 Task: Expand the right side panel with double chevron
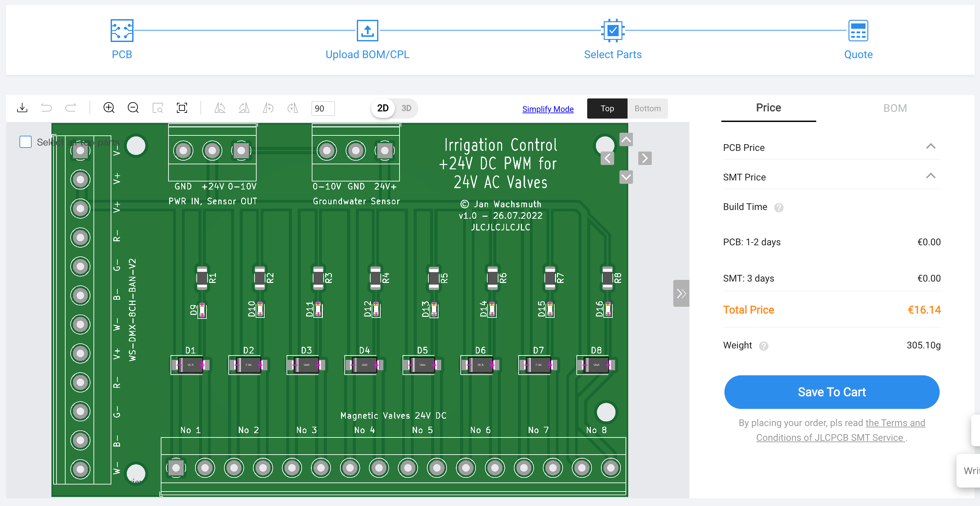pyautogui.click(x=681, y=293)
